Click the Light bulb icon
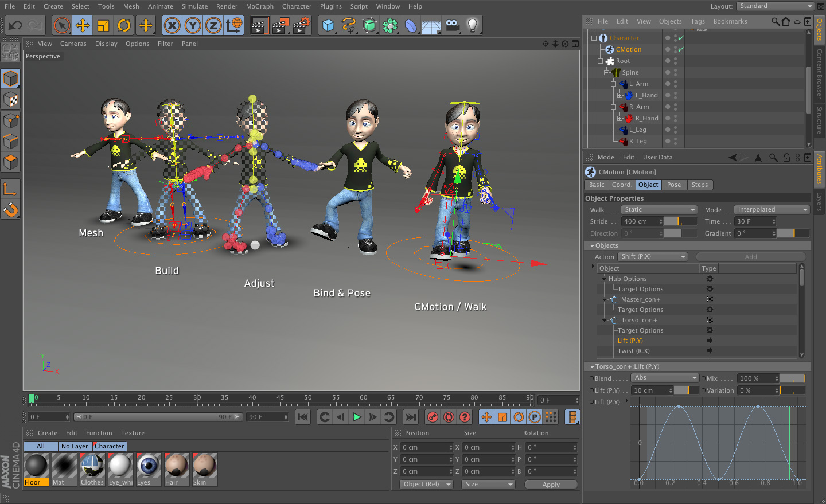This screenshot has width=826, height=504. (x=472, y=26)
